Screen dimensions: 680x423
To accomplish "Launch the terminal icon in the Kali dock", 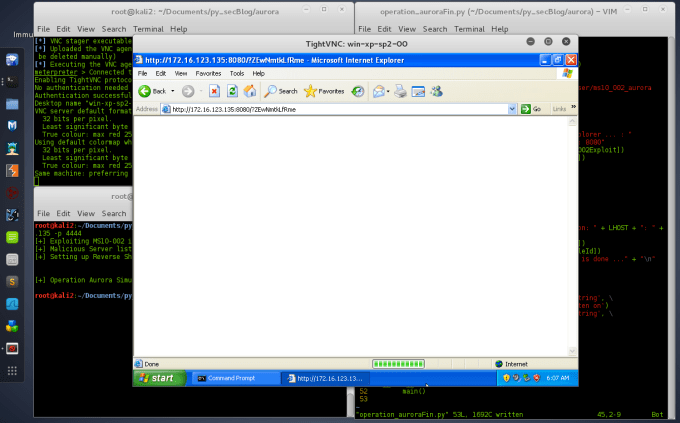I will click(12, 81).
